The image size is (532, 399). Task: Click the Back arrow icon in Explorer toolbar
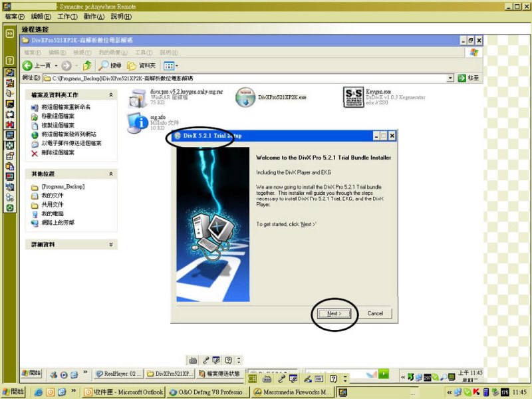pos(27,65)
